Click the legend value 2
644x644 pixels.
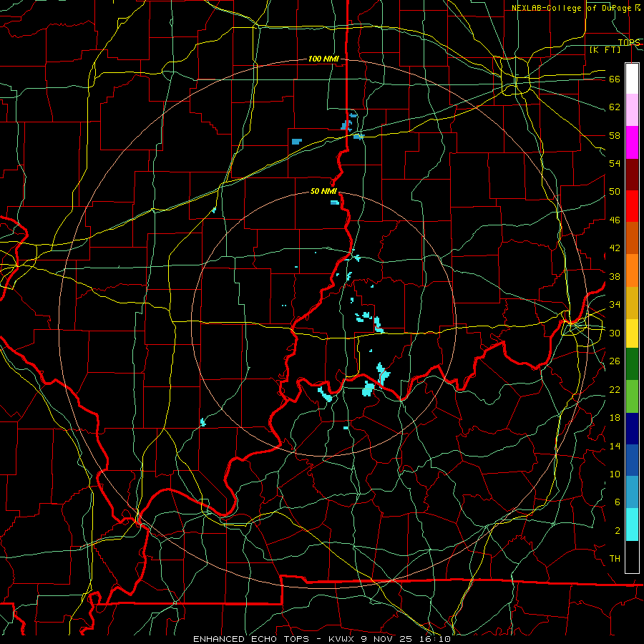pos(618,531)
